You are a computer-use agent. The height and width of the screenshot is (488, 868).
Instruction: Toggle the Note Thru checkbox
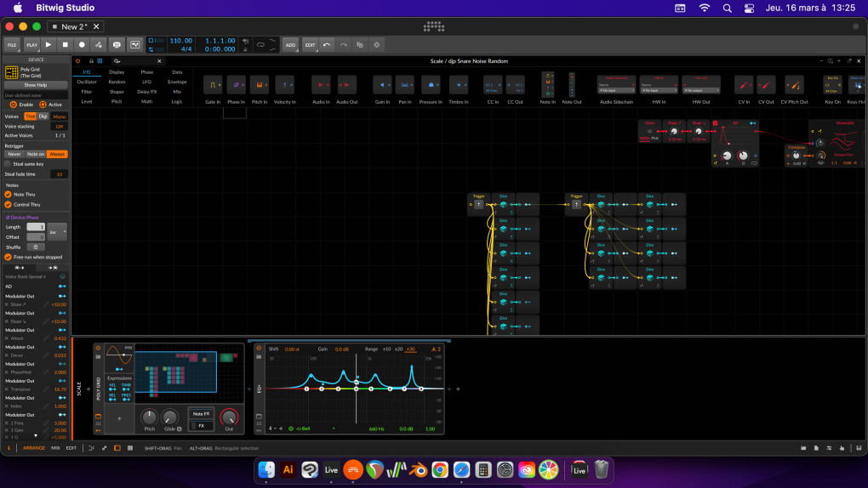[x=9, y=195]
